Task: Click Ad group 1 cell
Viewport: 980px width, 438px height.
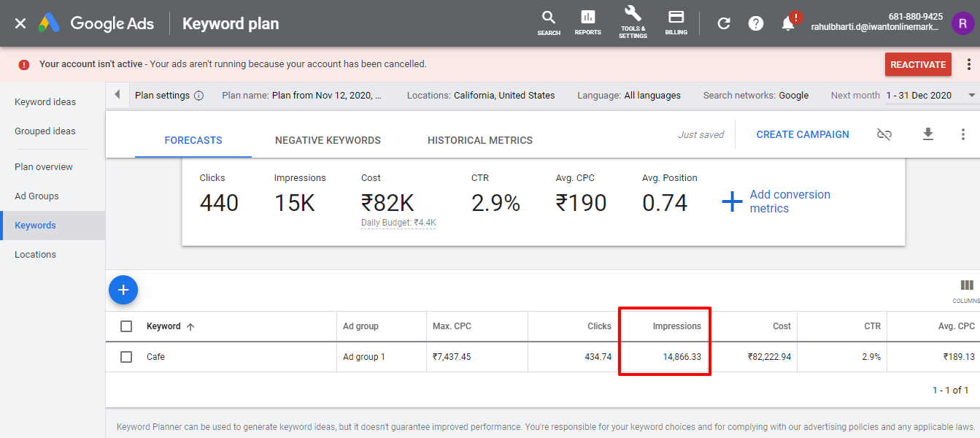Action: click(x=363, y=357)
